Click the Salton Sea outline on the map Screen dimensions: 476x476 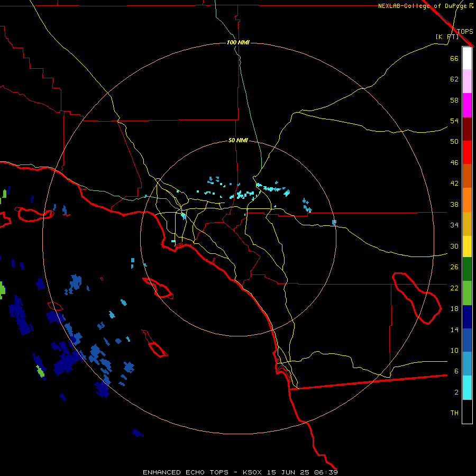pyautogui.click(x=417, y=298)
